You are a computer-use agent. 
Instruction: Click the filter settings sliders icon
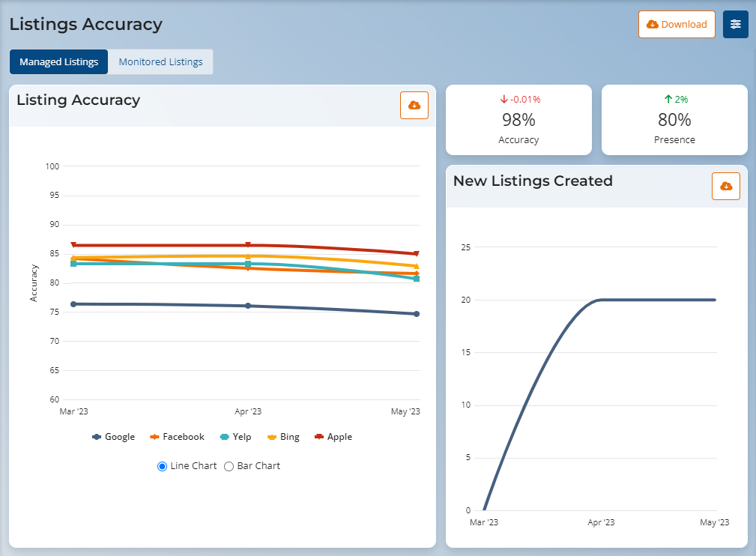pyautogui.click(x=735, y=24)
